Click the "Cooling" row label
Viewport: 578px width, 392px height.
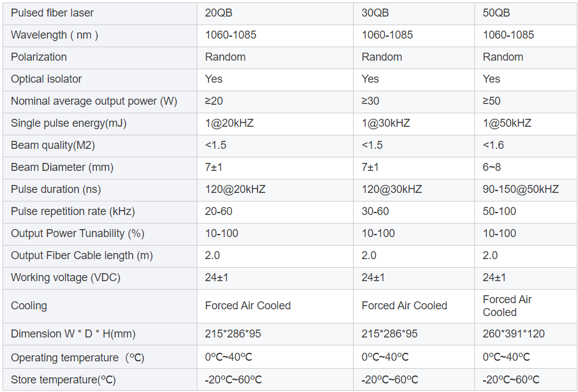(29, 306)
